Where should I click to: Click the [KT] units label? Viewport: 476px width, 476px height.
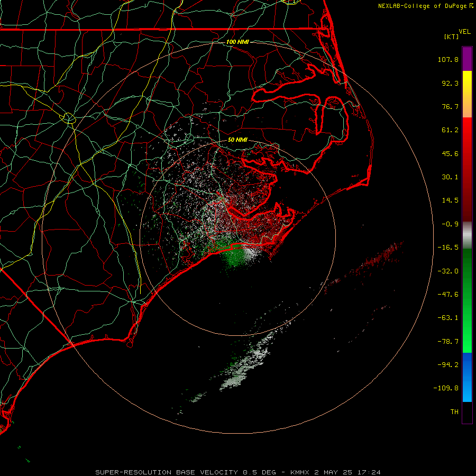(452, 36)
